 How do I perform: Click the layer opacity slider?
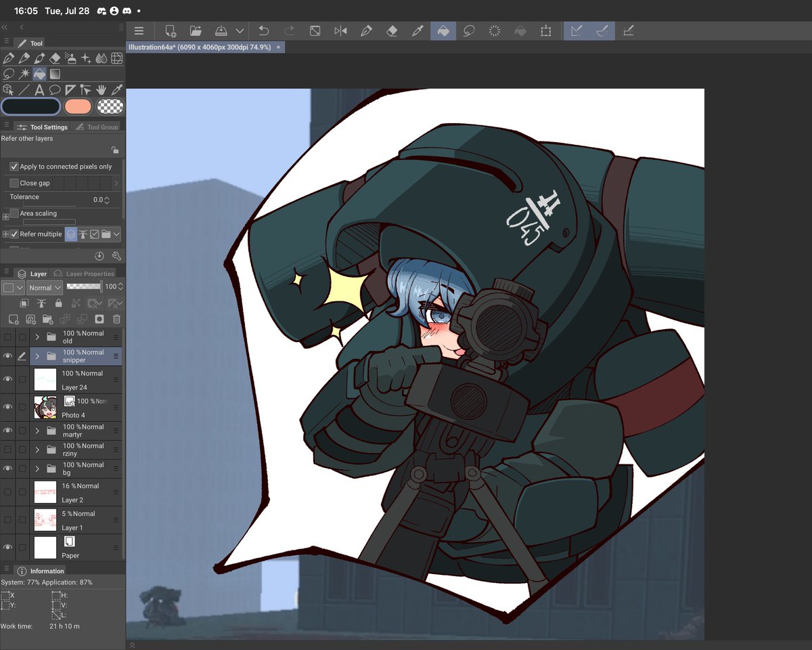coord(84,288)
